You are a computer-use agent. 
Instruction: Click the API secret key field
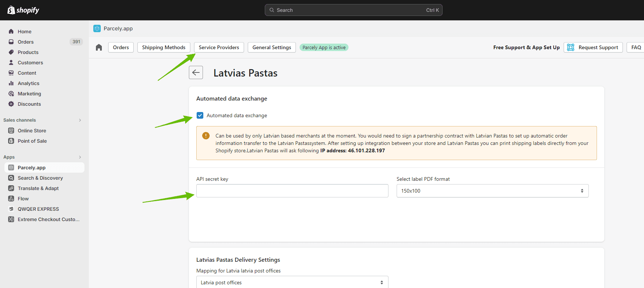292,191
